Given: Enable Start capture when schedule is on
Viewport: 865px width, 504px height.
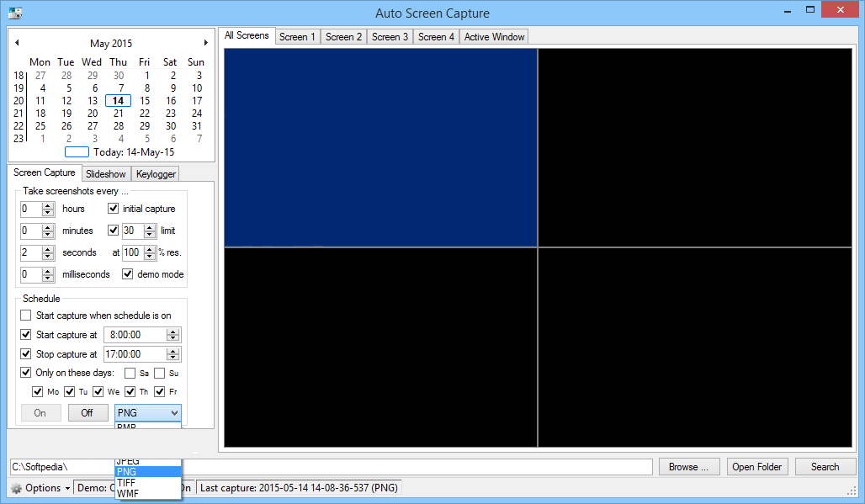Looking at the screenshot, I should point(25,316).
